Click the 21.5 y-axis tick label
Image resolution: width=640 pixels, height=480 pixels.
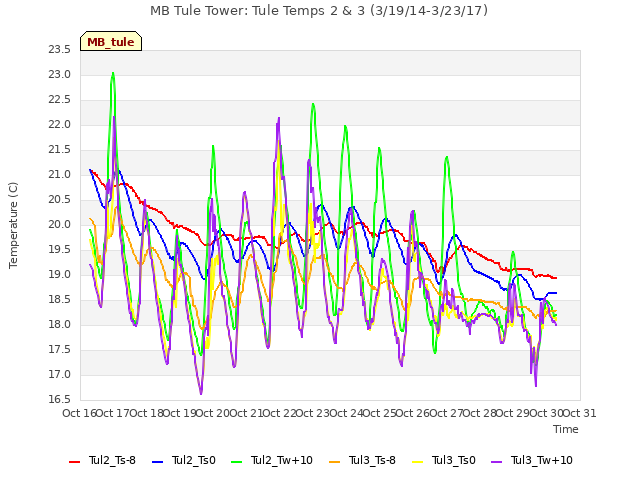60,150
